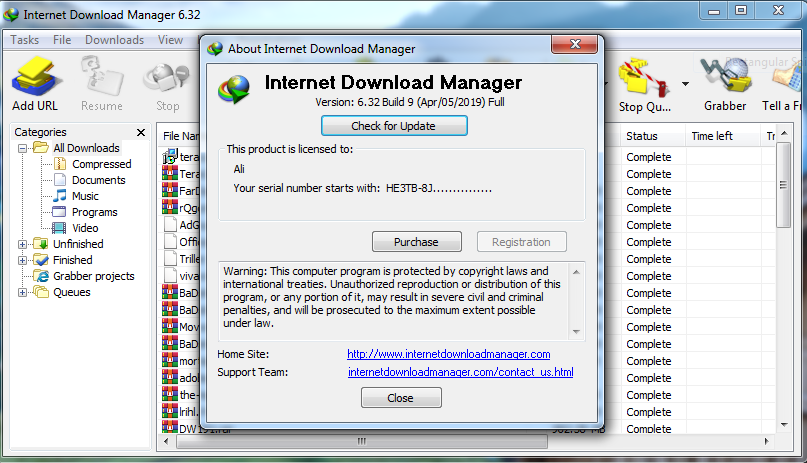Open the View menu
The image size is (807, 463).
[170, 40]
